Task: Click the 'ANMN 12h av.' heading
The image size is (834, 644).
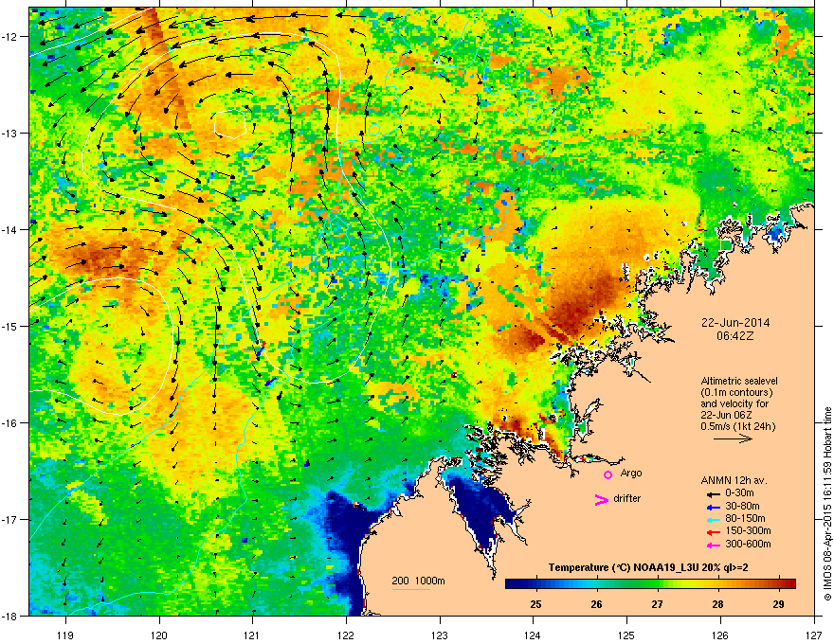Action: pos(734,481)
